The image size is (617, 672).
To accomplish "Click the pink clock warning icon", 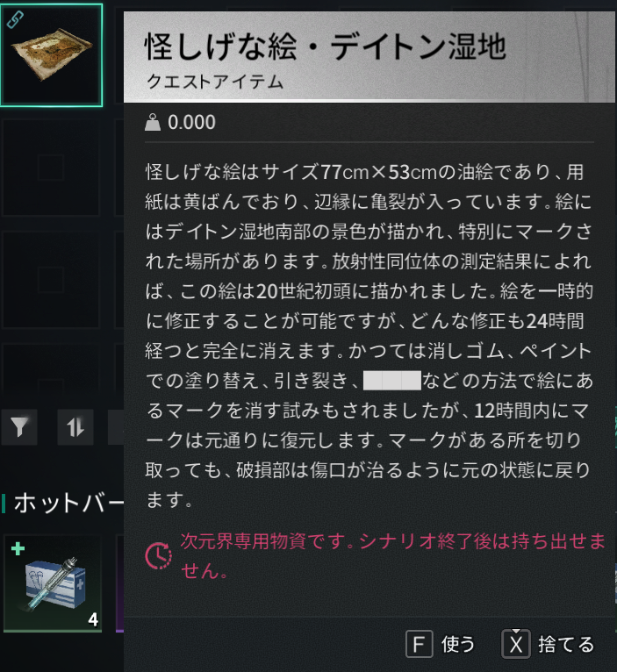I will (x=158, y=556).
